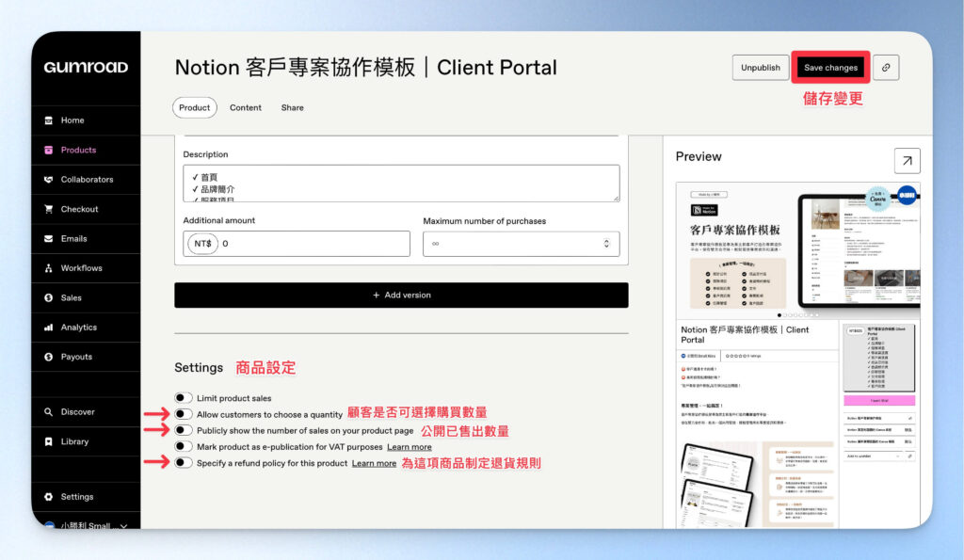Toggle Limit product sales switch
964x560 pixels.
click(184, 398)
